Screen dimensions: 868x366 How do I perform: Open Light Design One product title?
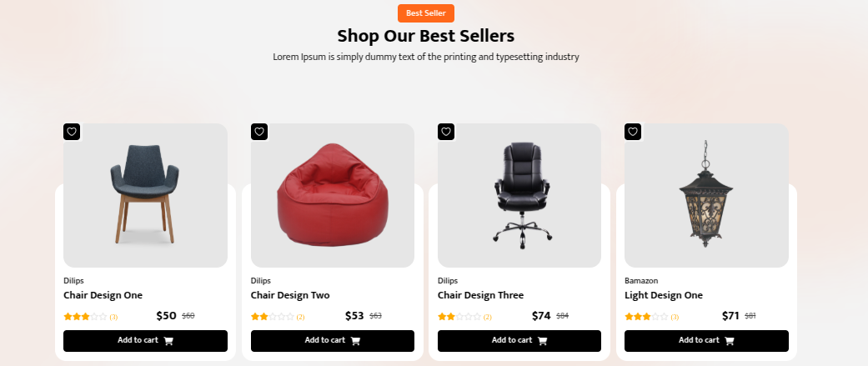pos(664,295)
